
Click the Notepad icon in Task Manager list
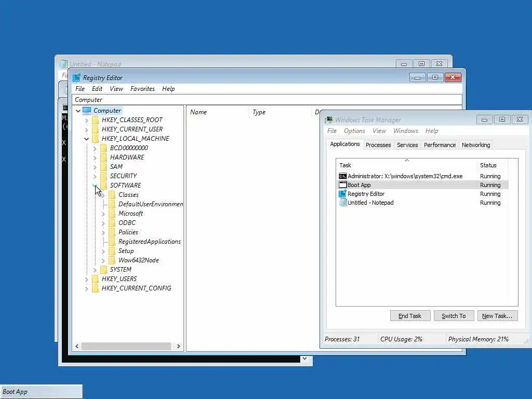(x=343, y=203)
